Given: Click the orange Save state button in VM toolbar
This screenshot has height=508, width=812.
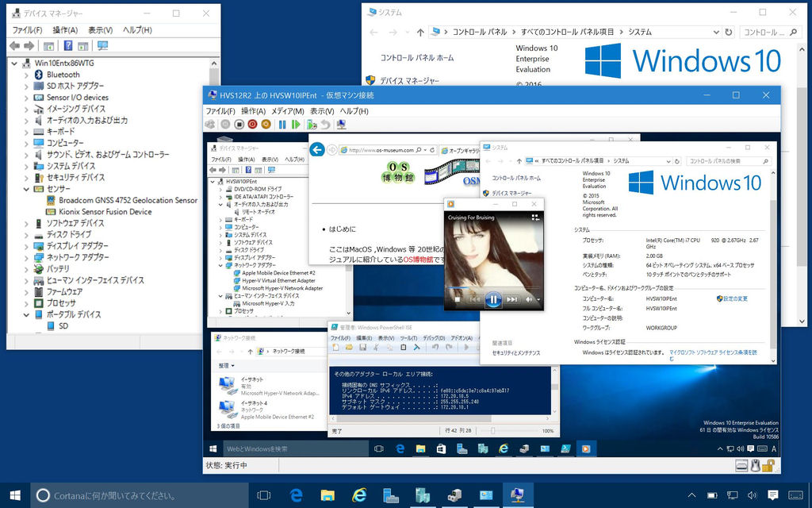Looking at the screenshot, I should [x=266, y=125].
